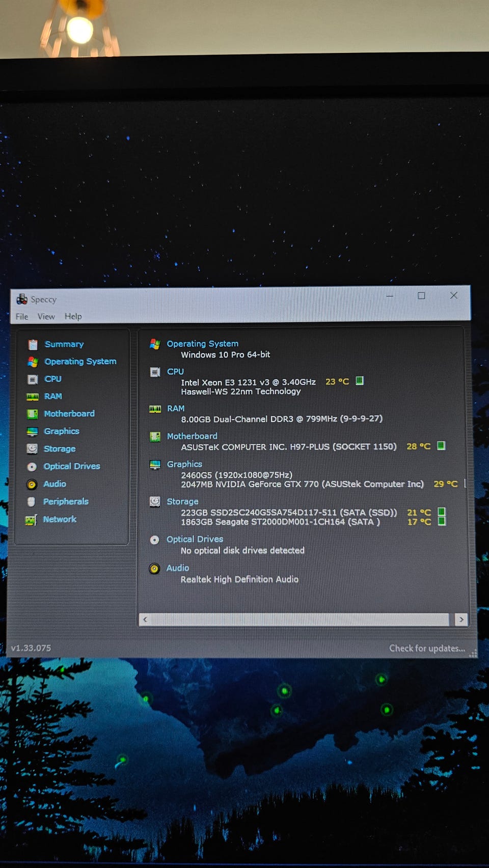Click the Storage heading link in summary
Viewport: 489px width, 868px height.
(182, 501)
